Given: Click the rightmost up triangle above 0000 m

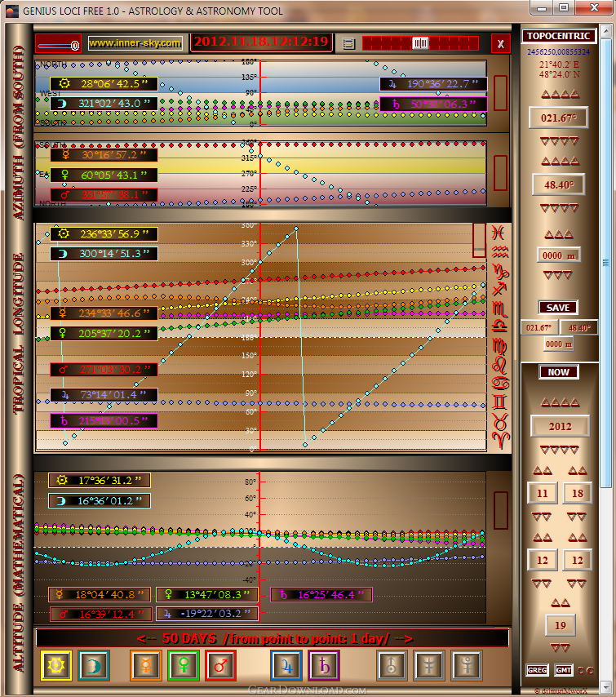Looking at the screenshot, I should tap(569, 235).
